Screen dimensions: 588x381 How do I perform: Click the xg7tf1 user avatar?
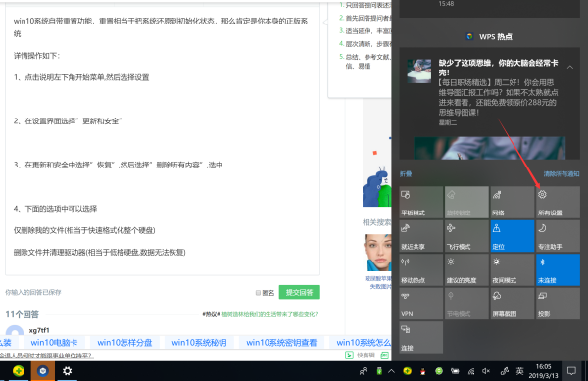click(x=15, y=331)
